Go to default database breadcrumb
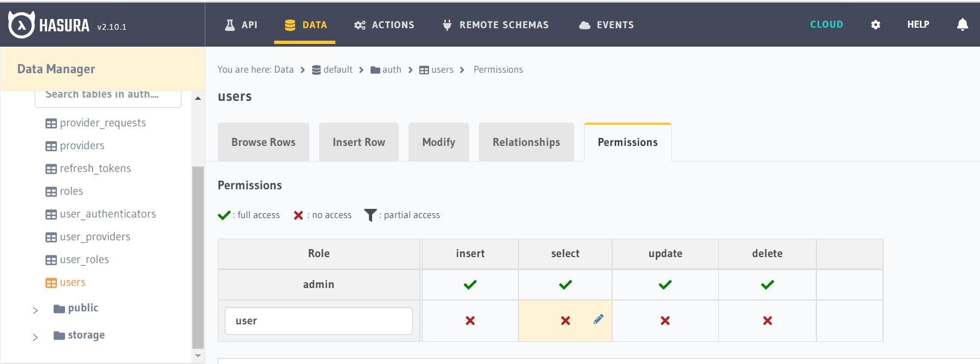The height and width of the screenshot is (364, 980). click(x=332, y=69)
